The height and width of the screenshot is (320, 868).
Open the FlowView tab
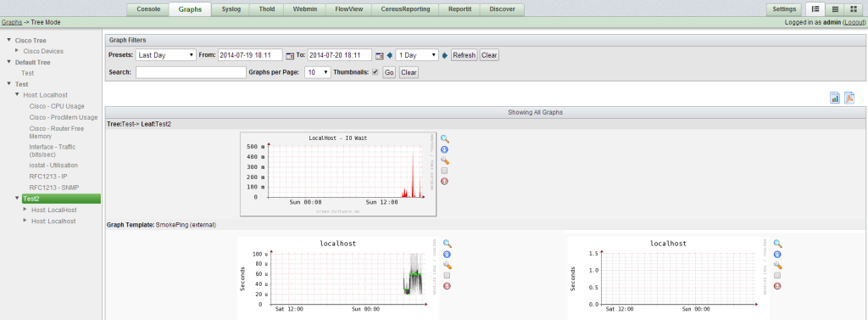348,9
